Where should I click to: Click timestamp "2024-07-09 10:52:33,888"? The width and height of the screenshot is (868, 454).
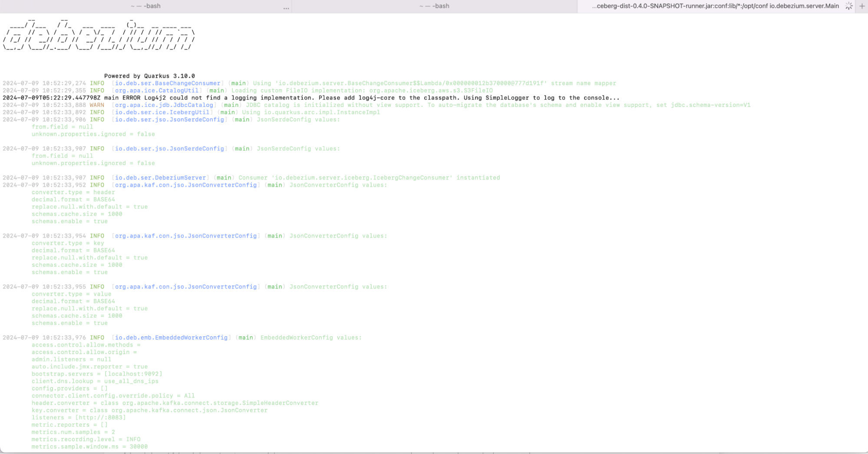[x=44, y=105]
